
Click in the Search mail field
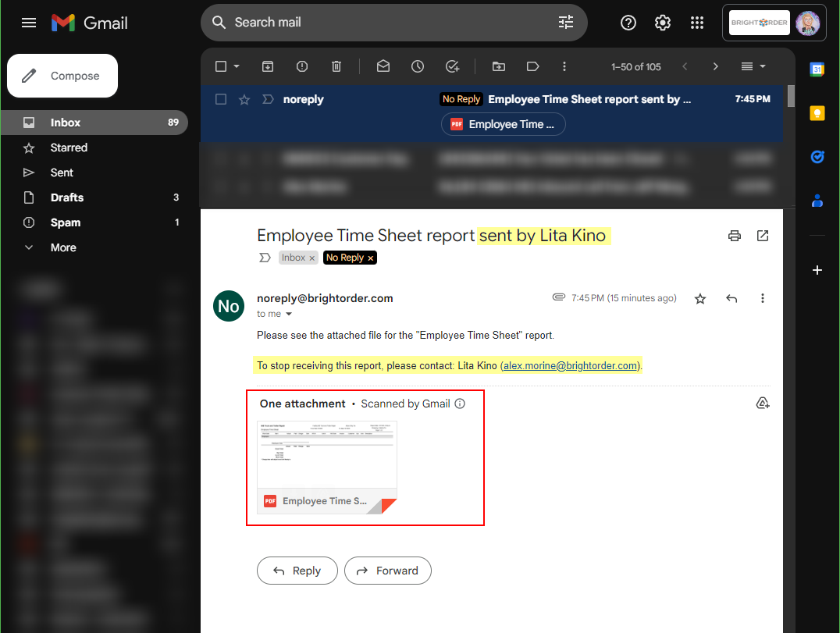pos(393,23)
